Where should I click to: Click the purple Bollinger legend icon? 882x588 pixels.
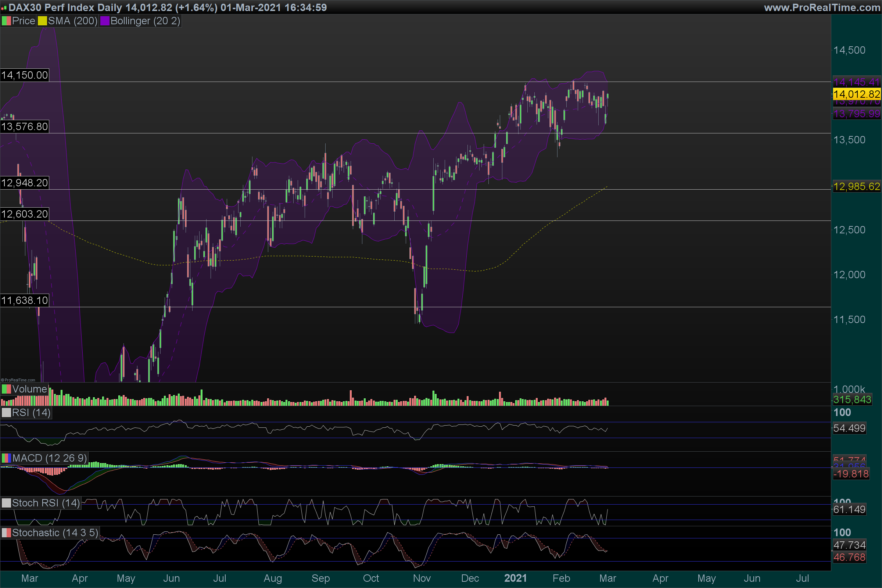click(105, 21)
